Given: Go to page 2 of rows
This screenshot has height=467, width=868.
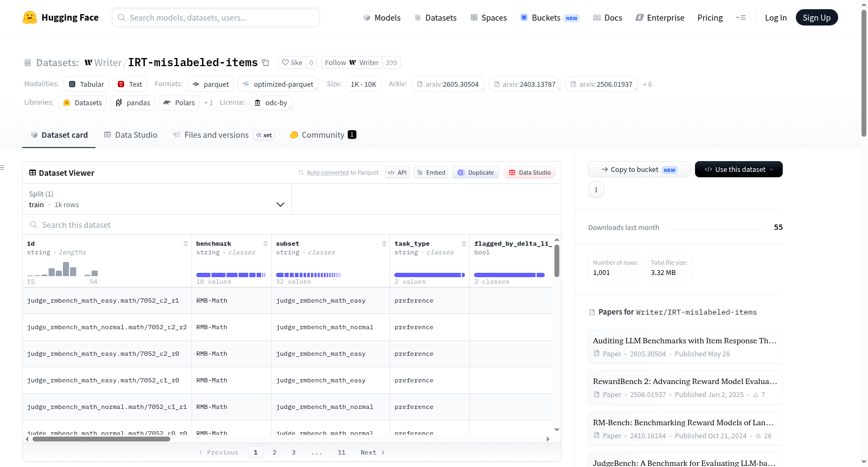Looking at the screenshot, I should click(x=275, y=452).
